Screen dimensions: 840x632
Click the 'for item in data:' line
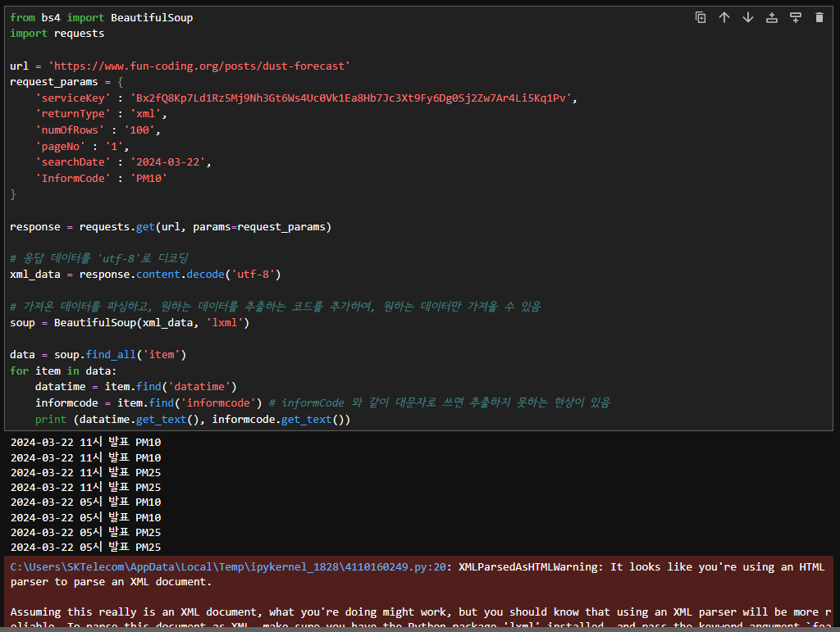pos(63,371)
